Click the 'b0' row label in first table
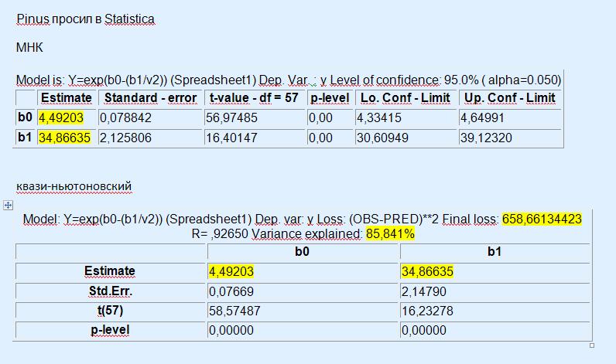 [x=25, y=117]
